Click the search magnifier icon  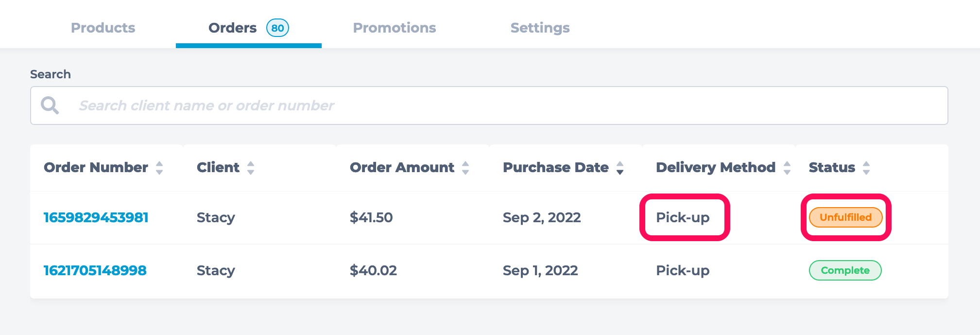pyautogui.click(x=50, y=105)
